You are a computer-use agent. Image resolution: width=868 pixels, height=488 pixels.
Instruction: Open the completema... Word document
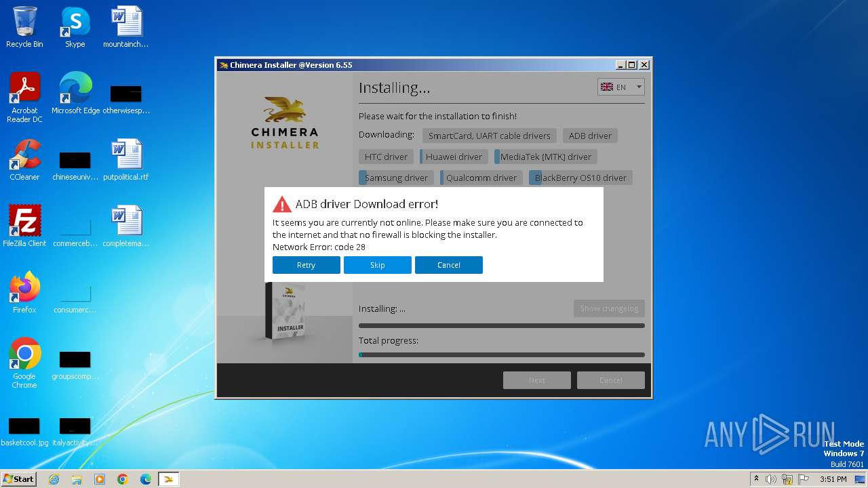click(126, 227)
